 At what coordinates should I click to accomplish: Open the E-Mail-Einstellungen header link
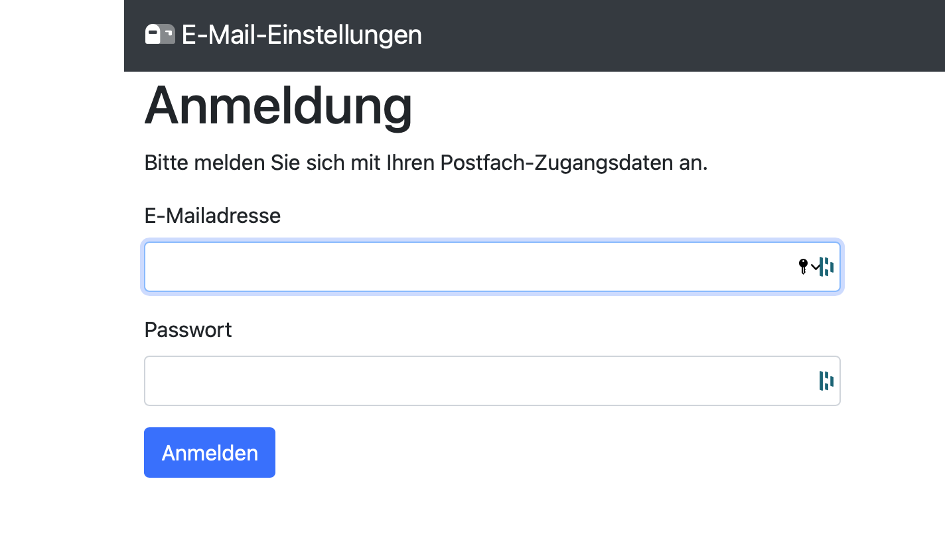[301, 35]
